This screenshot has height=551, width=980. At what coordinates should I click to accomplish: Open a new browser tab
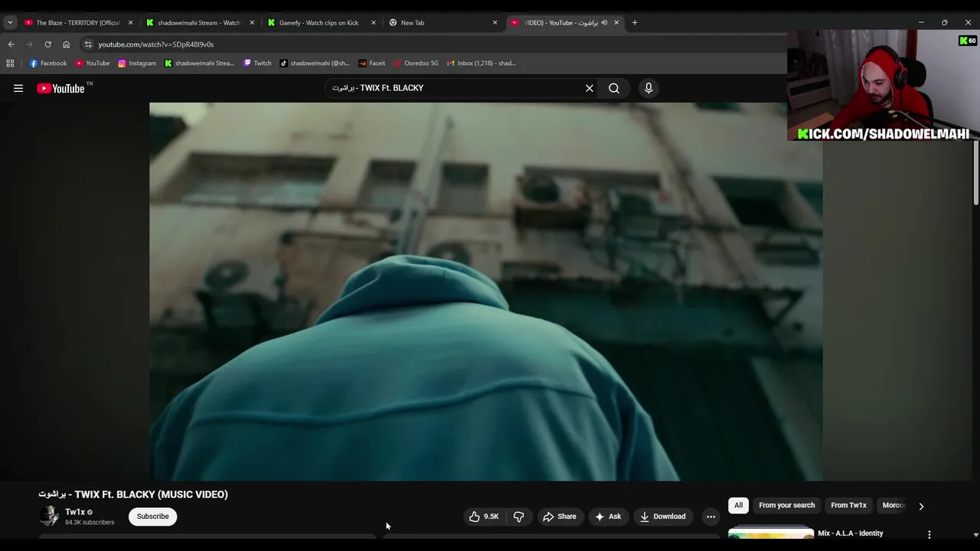(635, 23)
